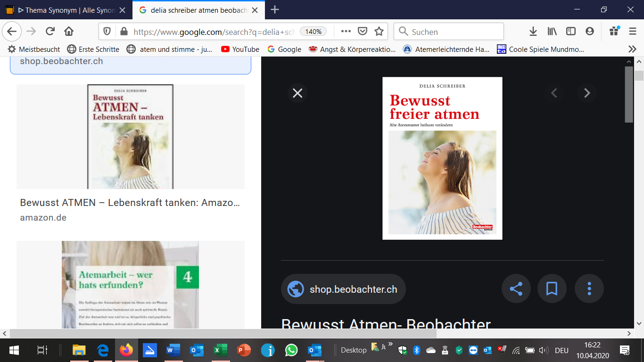Save page to Pocket
644x362 pixels.
(362, 32)
